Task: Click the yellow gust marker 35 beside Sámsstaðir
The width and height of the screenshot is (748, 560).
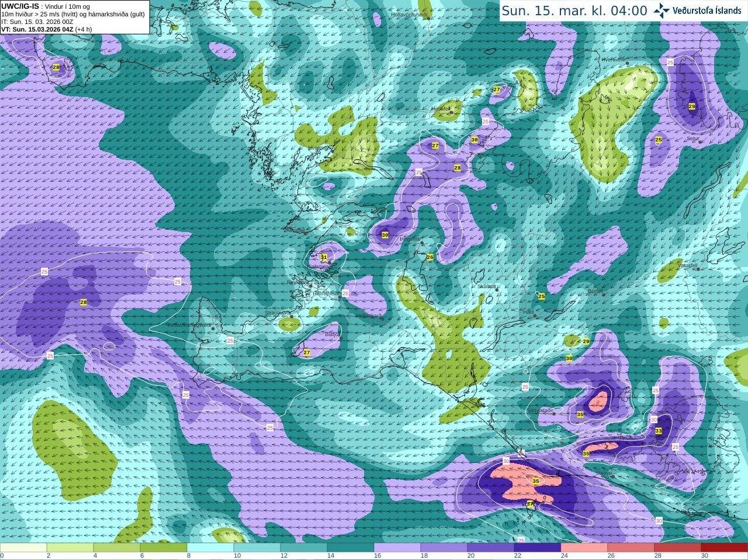Action: 580,414
